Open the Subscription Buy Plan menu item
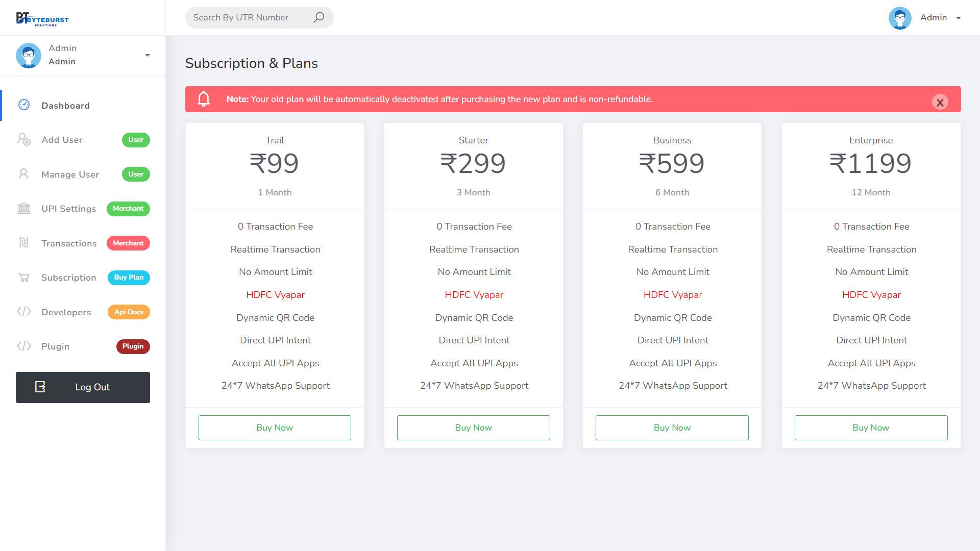Screen dimensions: 980x551 pos(69,278)
